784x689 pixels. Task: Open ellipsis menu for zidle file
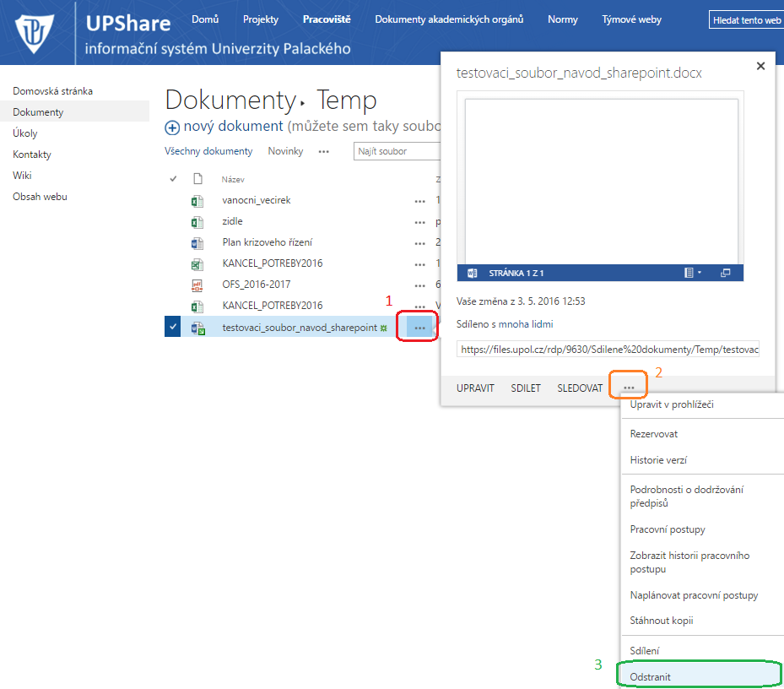coord(419,222)
